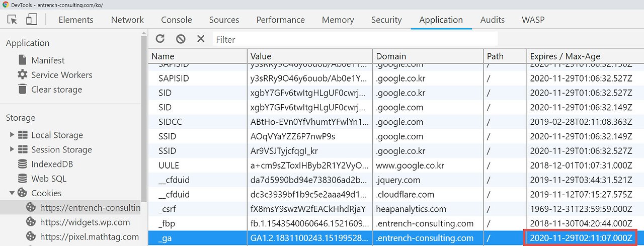Switch to the Network tab
The image size is (644, 246).
(x=127, y=20)
